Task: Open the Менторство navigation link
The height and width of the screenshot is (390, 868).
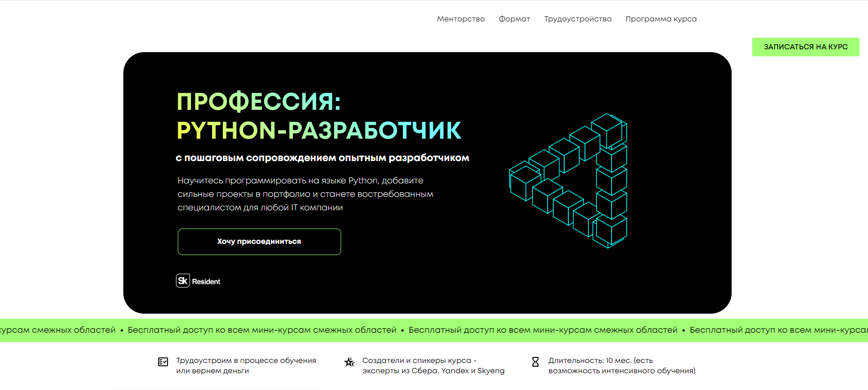Action: tap(461, 19)
